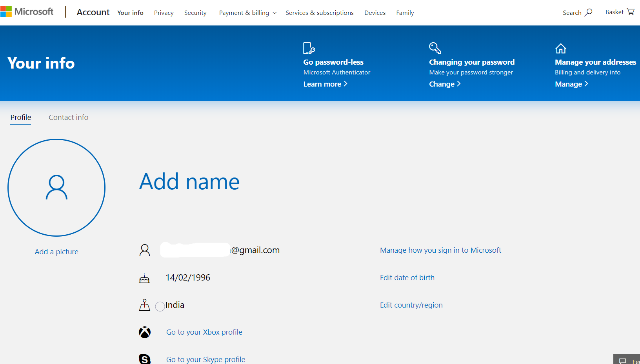Click the Skype logo icon
Viewport: 640px width, 364px height.
tap(145, 359)
